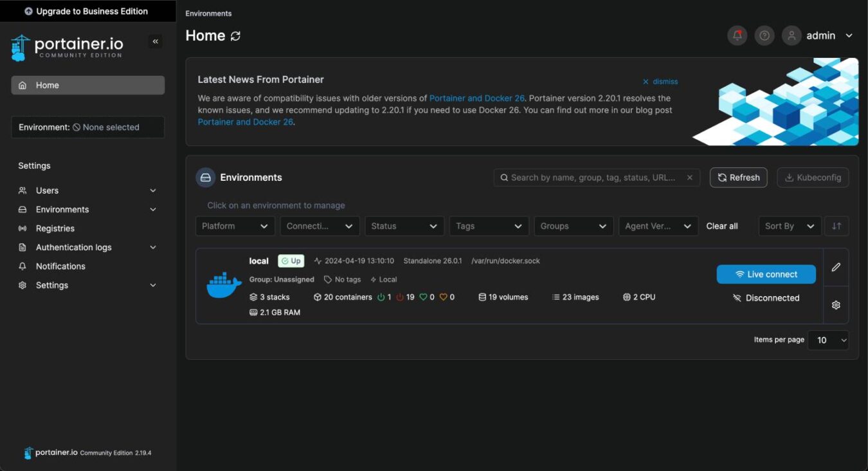Click the refresh icon next to Home heading
The width and height of the screenshot is (868, 471).
pyautogui.click(x=234, y=36)
